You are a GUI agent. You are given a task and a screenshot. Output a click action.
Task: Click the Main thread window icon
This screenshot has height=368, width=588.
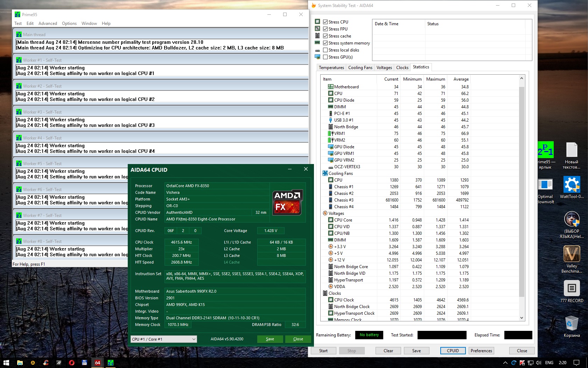[19, 34]
